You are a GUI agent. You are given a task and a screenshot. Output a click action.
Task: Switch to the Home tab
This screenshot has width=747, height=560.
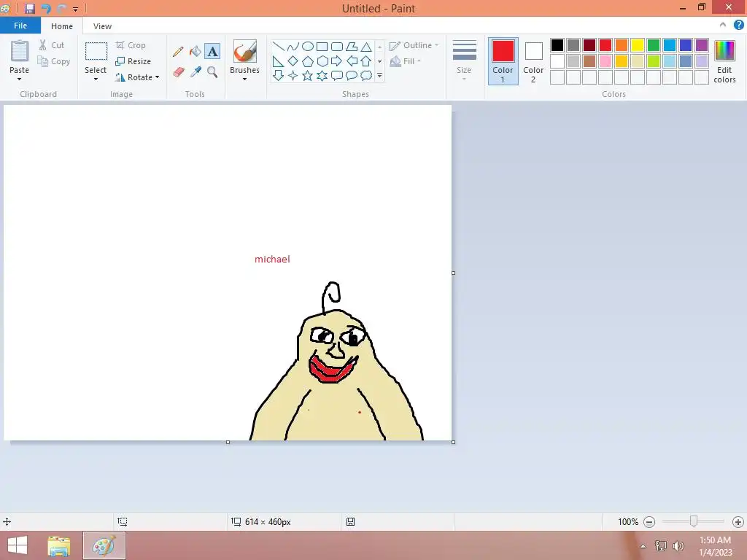[62, 26]
